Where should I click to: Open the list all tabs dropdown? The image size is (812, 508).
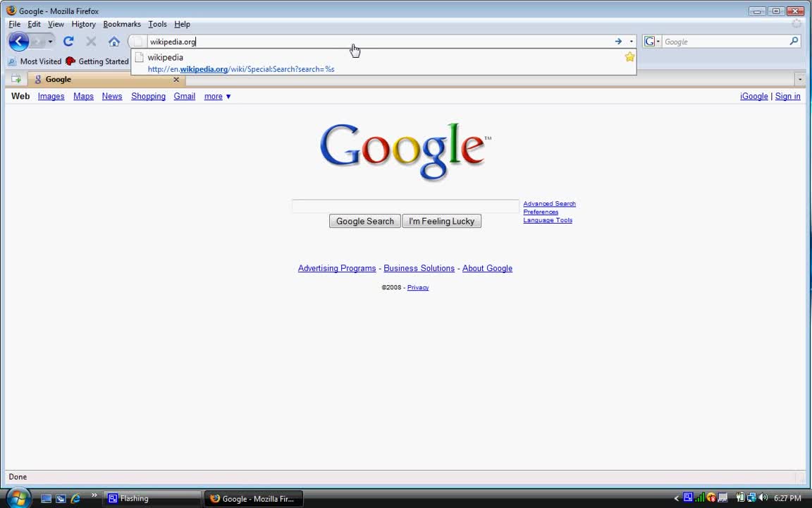tap(799, 79)
